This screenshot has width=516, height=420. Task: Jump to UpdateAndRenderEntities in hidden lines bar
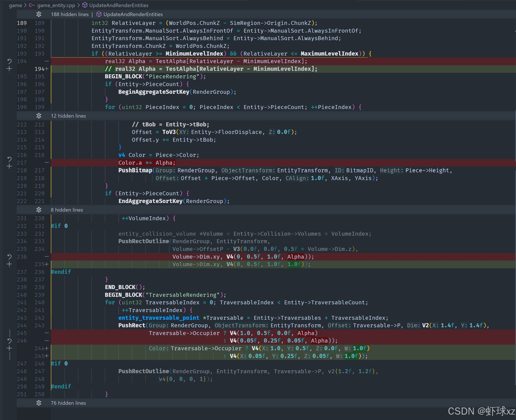(x=133, y=14)
